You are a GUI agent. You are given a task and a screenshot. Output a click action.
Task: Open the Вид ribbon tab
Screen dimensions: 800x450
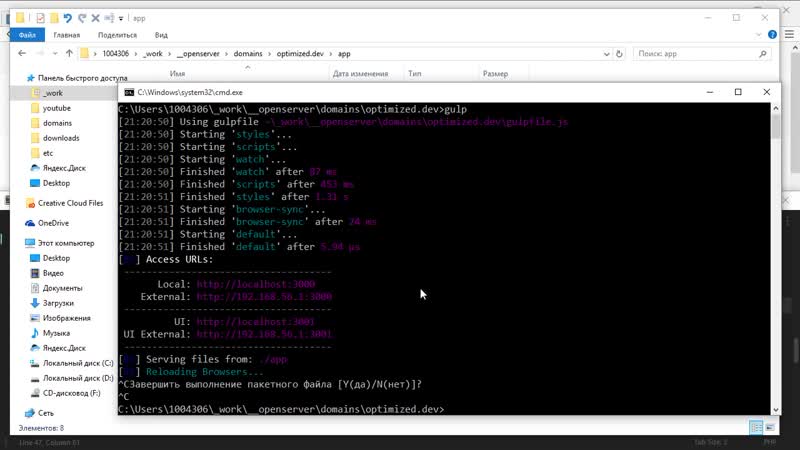pyautogui.click(x=161, y=35)
